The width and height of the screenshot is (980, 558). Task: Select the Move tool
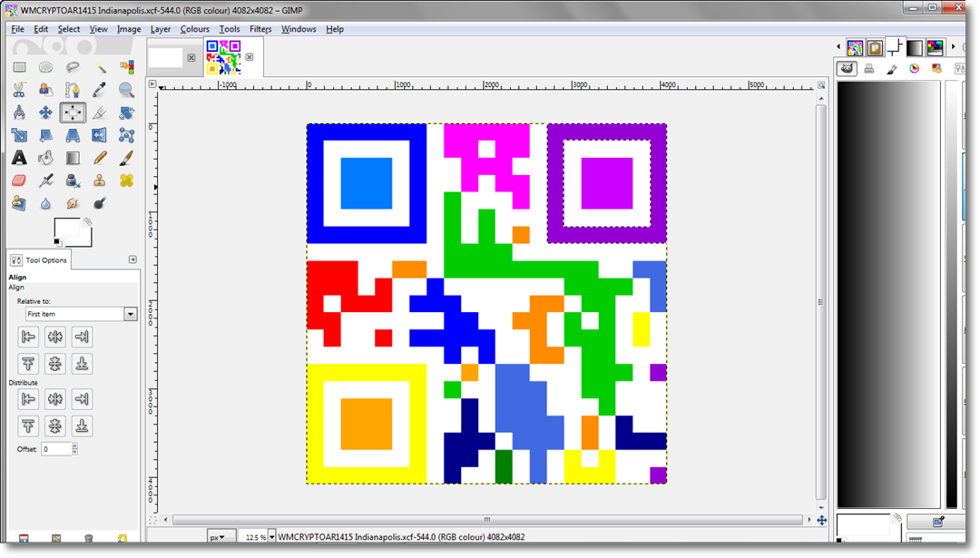point(45,113)
